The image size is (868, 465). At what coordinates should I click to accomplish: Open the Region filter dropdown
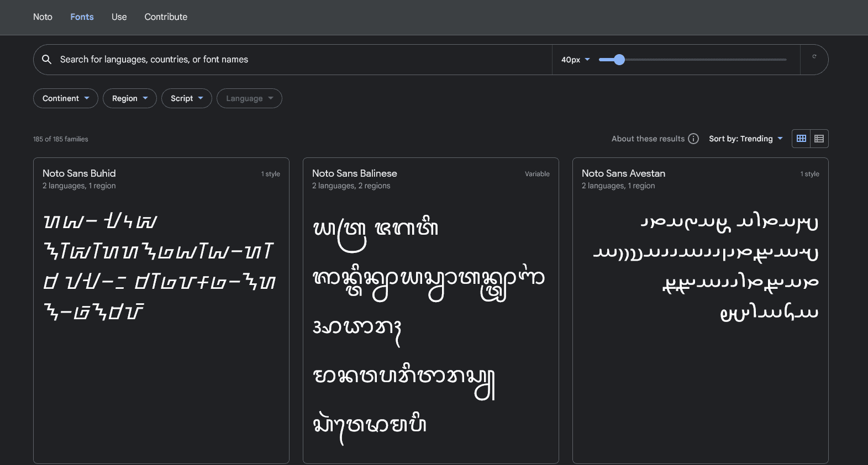point(130,98)
